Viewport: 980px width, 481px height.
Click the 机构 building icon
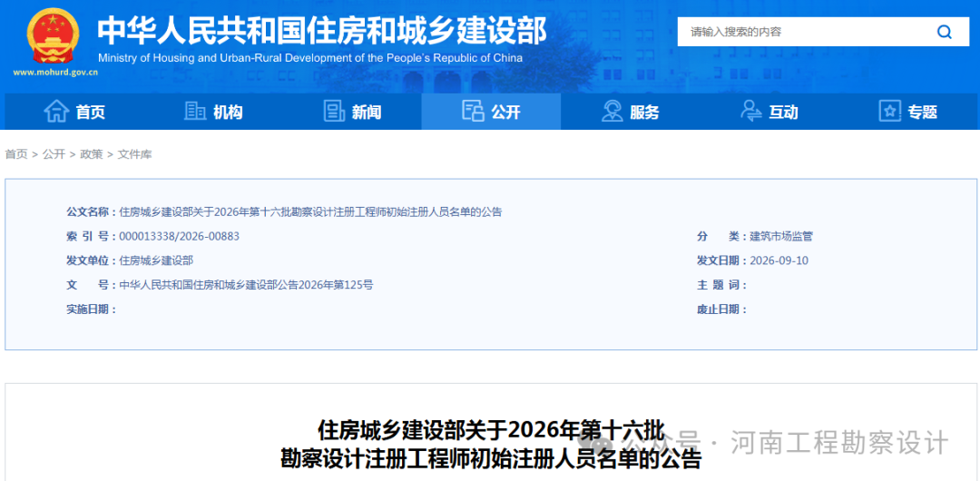pyautogui.click(x=195, y=112)
